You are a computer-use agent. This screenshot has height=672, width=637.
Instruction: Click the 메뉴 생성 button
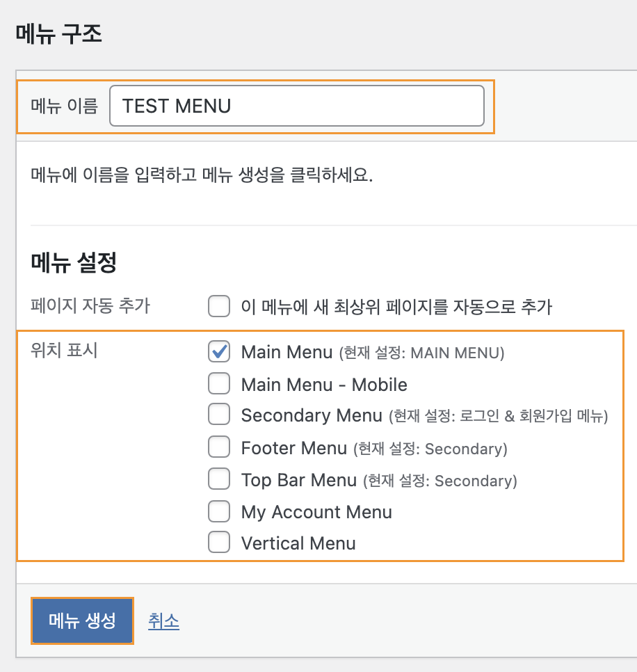(82, 621)
